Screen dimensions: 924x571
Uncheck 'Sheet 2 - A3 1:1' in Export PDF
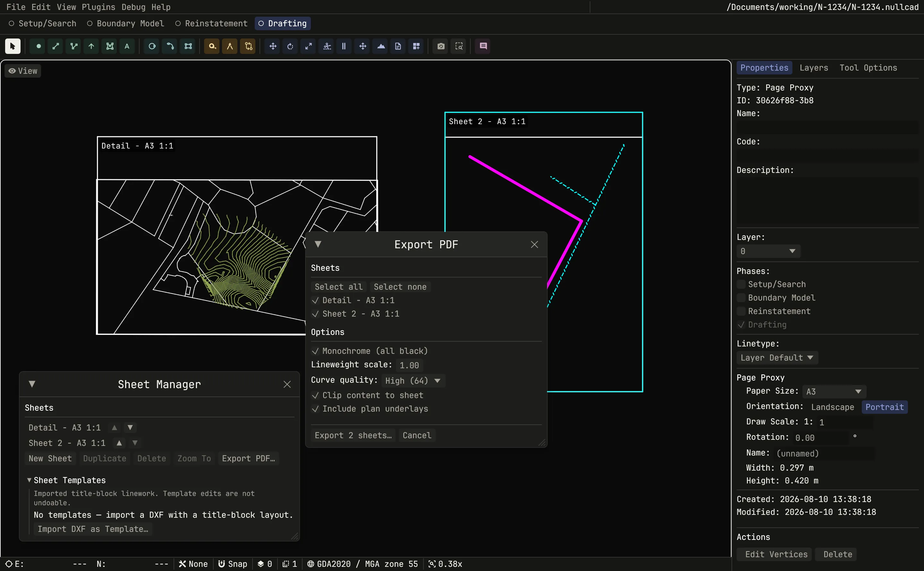[355, 314]
